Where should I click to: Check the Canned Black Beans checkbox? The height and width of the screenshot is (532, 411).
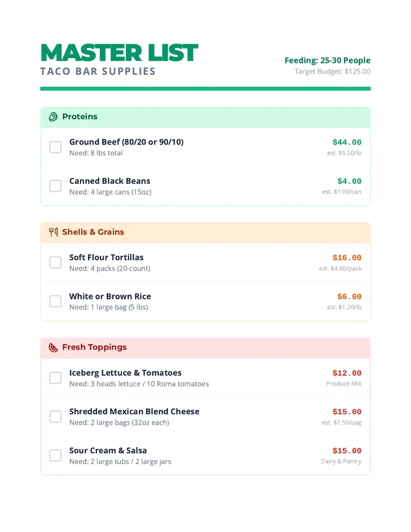coord(55,186)
